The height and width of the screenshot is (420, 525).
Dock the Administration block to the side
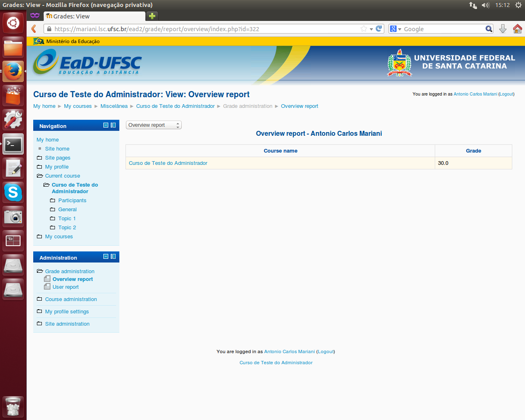coord(113,256)
